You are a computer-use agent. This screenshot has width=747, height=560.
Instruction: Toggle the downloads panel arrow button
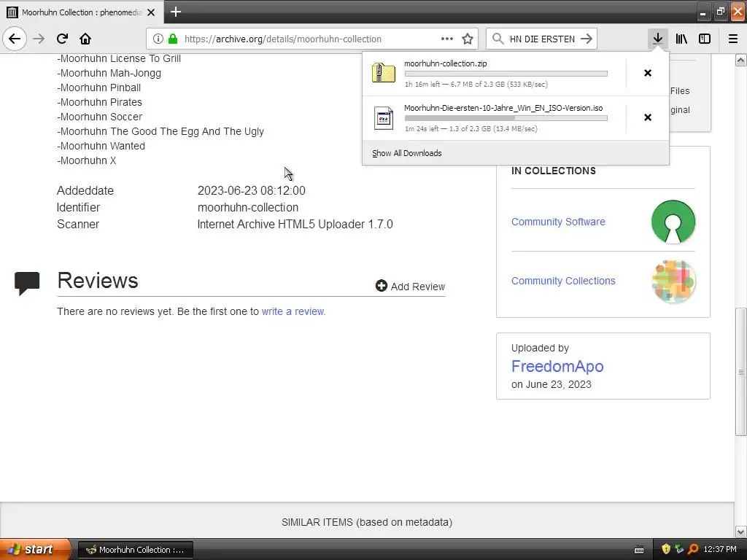pos(658,39)
